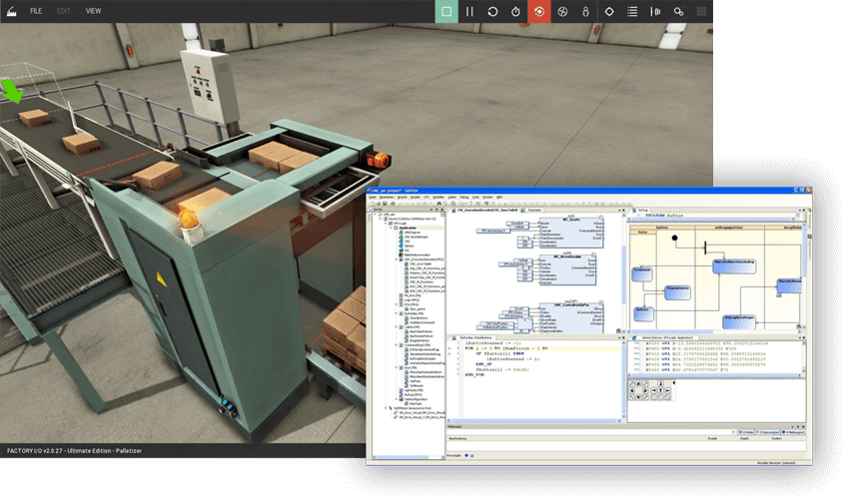The width and height of the screenshot is (849, 504).
Task: Click the green emitter arrow on the conveyor
Action: [12, 90]
